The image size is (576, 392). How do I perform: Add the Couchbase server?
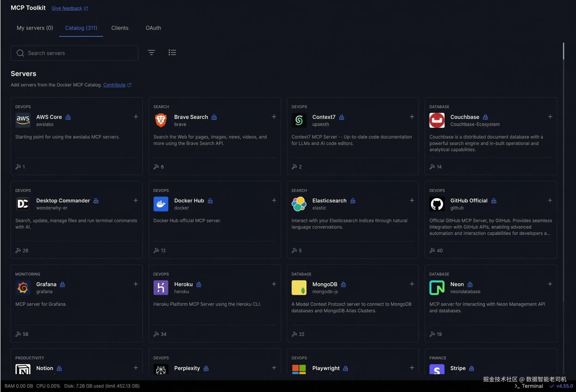550,117
